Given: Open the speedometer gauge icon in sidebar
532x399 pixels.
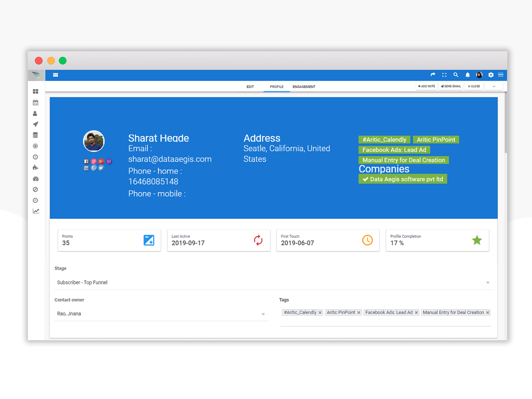Looking at the screenshot, I should click(36, 179).
